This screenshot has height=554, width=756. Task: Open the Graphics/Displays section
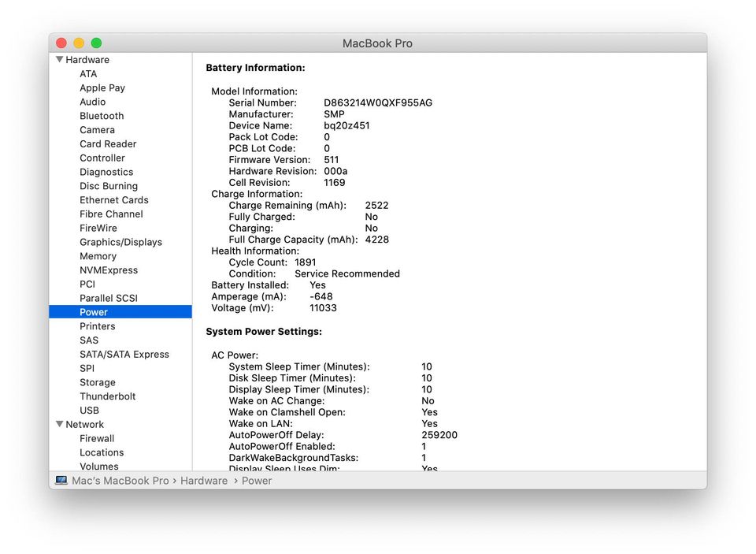(x=120, y=242)
